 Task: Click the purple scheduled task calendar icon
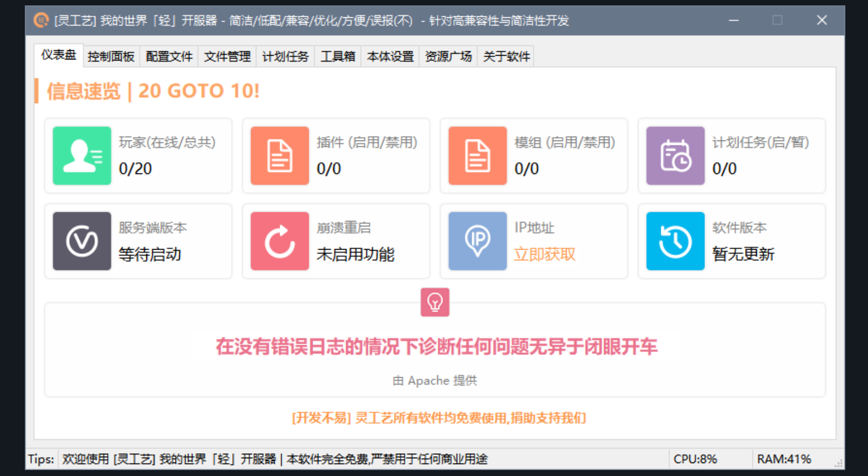675,156
